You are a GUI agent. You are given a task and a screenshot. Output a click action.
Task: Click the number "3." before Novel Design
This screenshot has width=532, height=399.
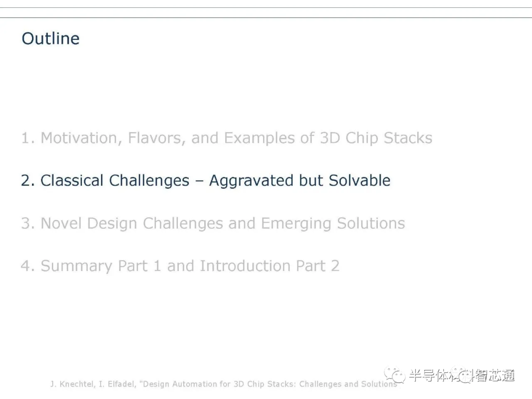point(28,223)
